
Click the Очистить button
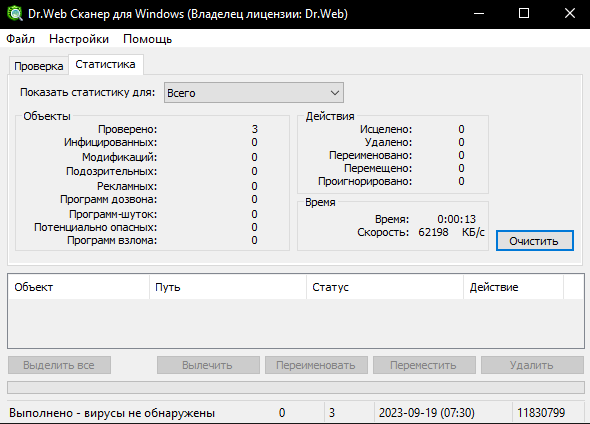click(535, 241)
